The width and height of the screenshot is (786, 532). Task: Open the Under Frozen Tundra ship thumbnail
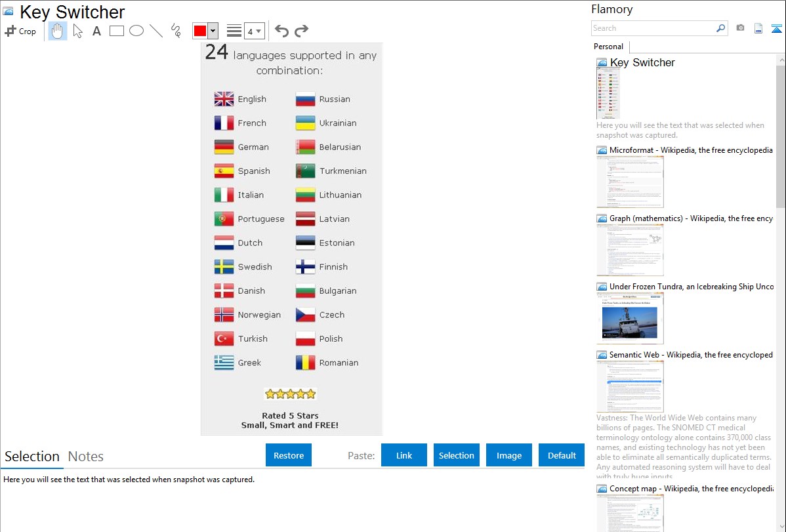[x=630, y=318]
